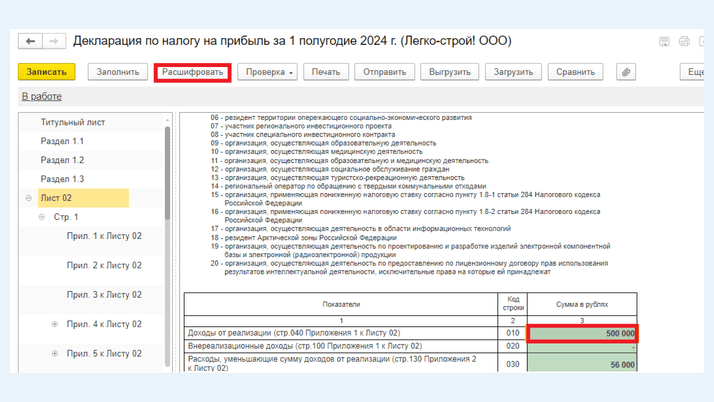Click the forward arrow navigation button
This screenshot has width=714, height=402.
pyautogui.click(x=54, y=41)
